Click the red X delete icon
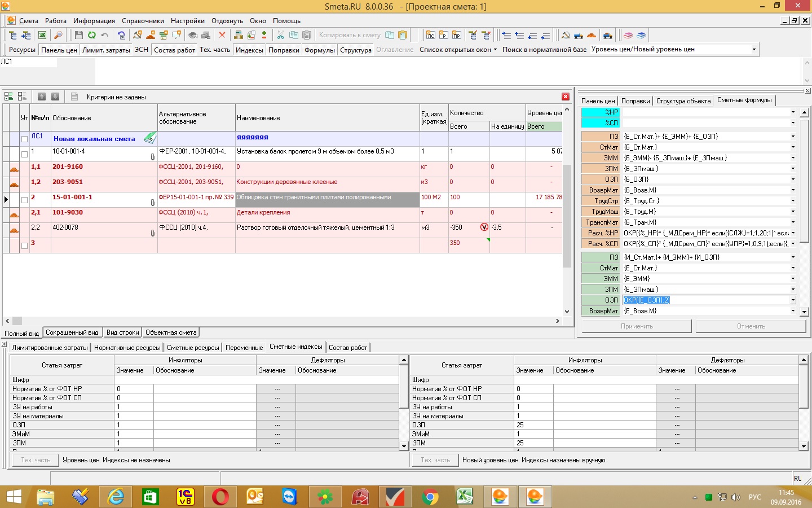 [x=222, y=35]
